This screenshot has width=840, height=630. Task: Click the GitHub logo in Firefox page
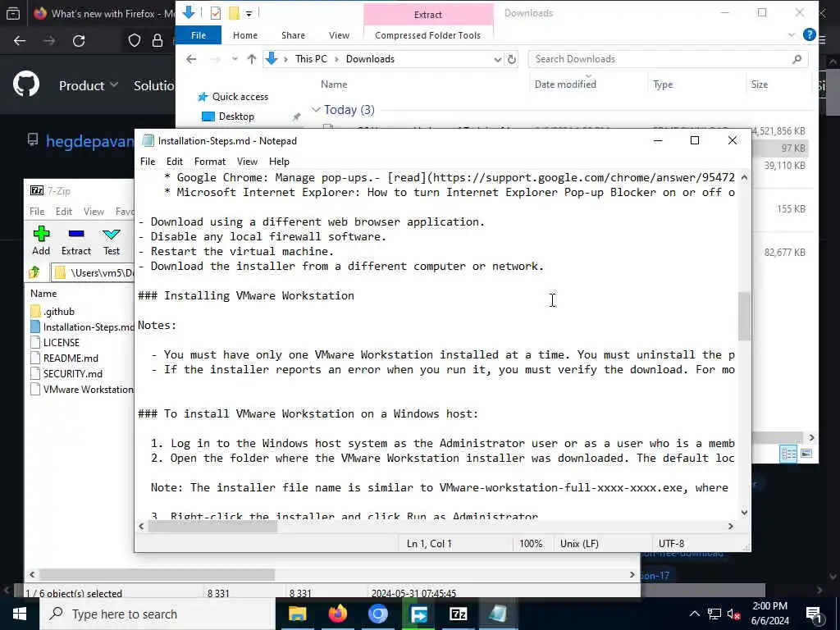26,84
